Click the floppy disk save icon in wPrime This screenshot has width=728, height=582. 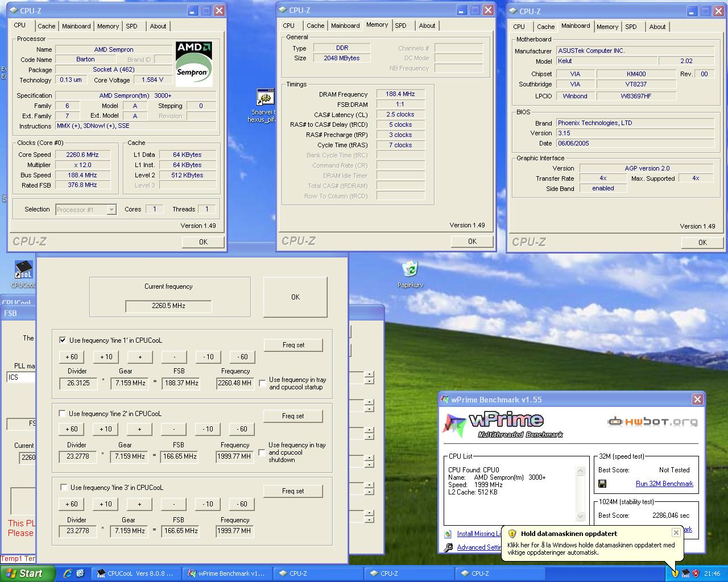602,484
